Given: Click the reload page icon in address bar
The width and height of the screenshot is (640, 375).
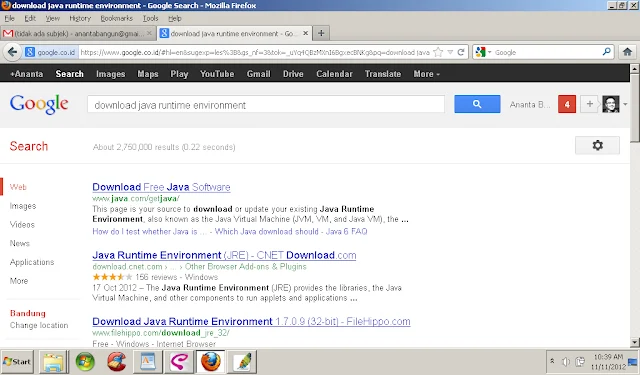Looking at the screenshot, I should pos(461,52).
